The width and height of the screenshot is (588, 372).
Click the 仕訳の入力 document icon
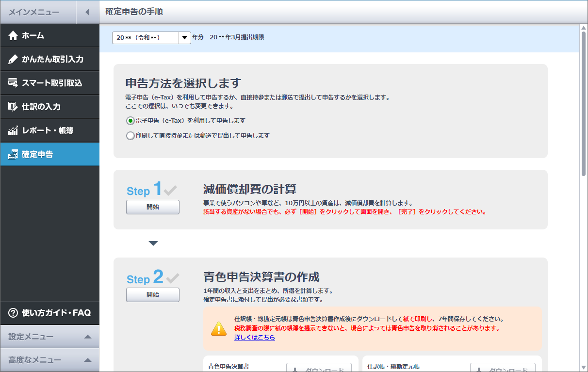[13, 107]
